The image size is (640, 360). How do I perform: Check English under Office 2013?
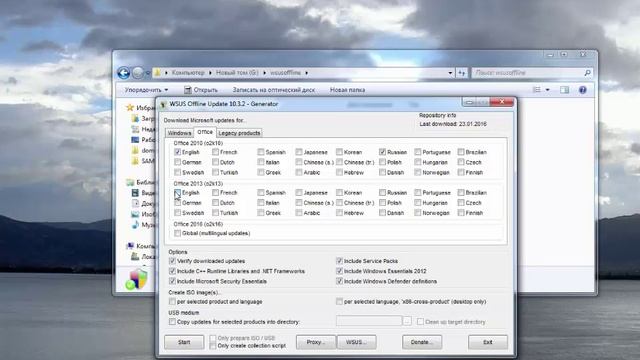[177, 192]
